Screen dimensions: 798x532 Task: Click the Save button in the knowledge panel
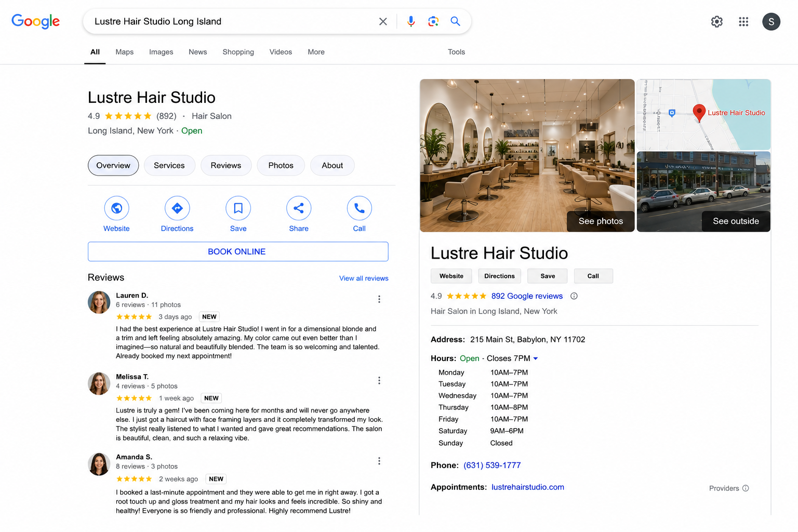pyautogui.click(x=548, y=276)
